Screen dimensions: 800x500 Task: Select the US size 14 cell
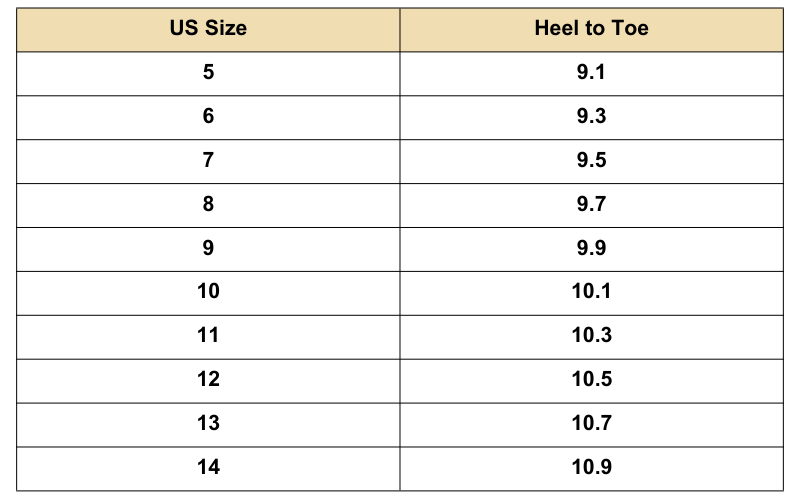coord(208,467)
